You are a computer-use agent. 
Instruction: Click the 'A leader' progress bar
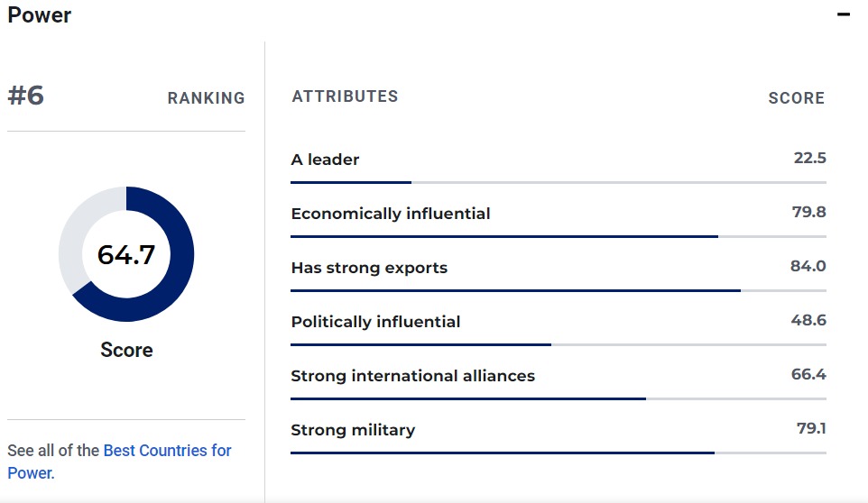pyautogui.click(x=558, y=182)
